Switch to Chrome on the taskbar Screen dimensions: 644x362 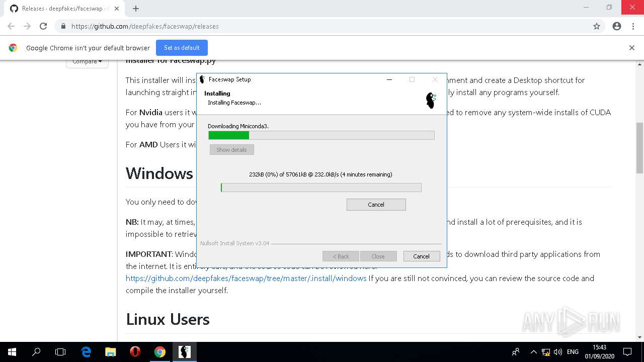[x=159, y=352]
